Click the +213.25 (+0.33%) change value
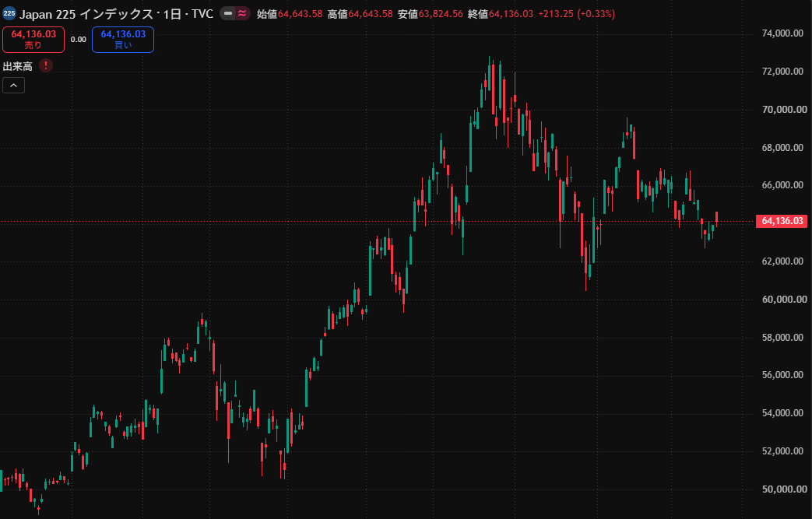The width and height of the screenshot is (812, 519). [576, 14]
